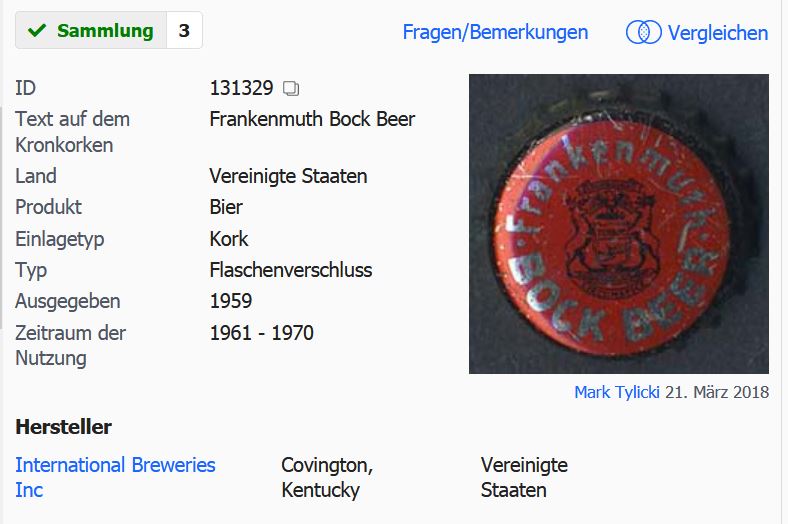The width and height of the screenshot is (788, 524).
Task: Open Mark Tylicki's profile link
Action: (x=617, y=392)
